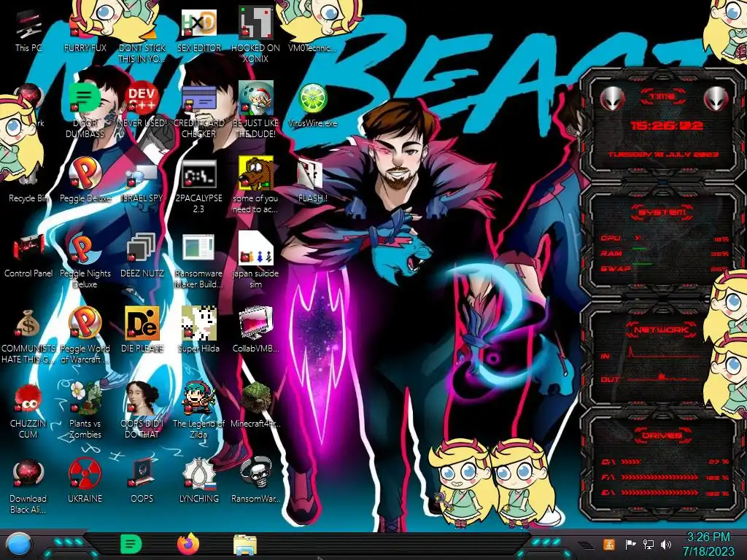The height and width of the screenshot is (560, 747).
Task: Launch 2PACALYPSE 2.3 command prompt icon
Action: point(198,186)
